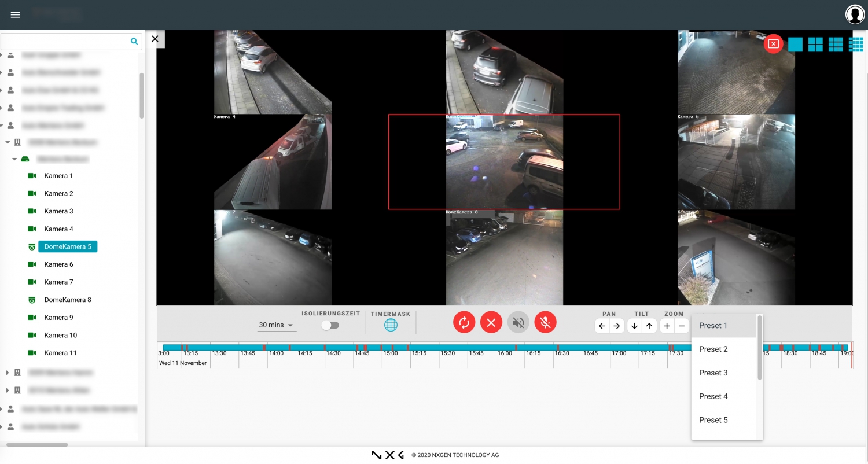Image resolution: width=868 pixels, height=464 pixels.
Task: Click the Kamera 6 video feed
Action: [736, 162]
